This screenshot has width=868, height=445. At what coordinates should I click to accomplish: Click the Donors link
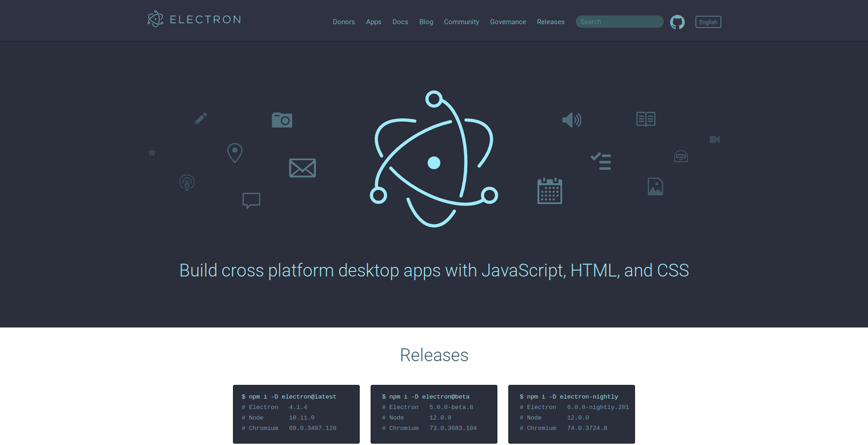(344, 21)
